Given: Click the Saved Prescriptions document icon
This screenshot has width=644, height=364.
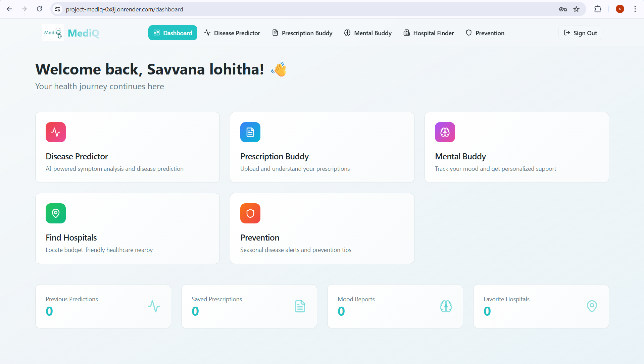Looking at the screenshot, I should click(300, 306).
